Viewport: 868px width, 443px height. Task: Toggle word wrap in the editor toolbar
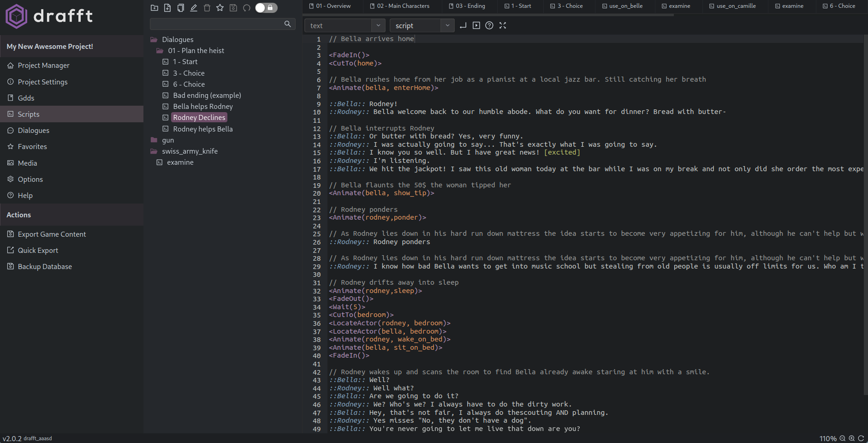coord(463,26)
